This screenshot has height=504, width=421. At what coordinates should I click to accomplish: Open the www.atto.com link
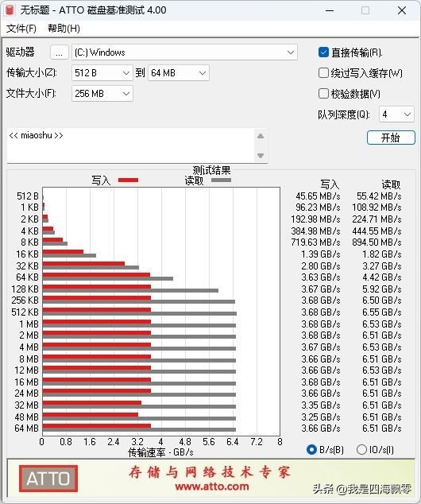click(x=212, y=487)
